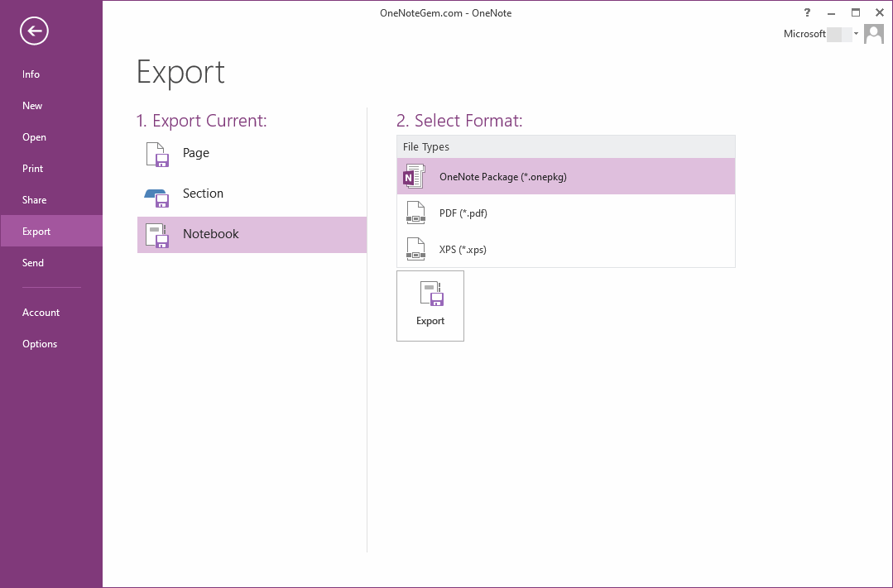Expand the Microsoft account dropdown arrow
The image size is (893, 588).
click(856, 34)
